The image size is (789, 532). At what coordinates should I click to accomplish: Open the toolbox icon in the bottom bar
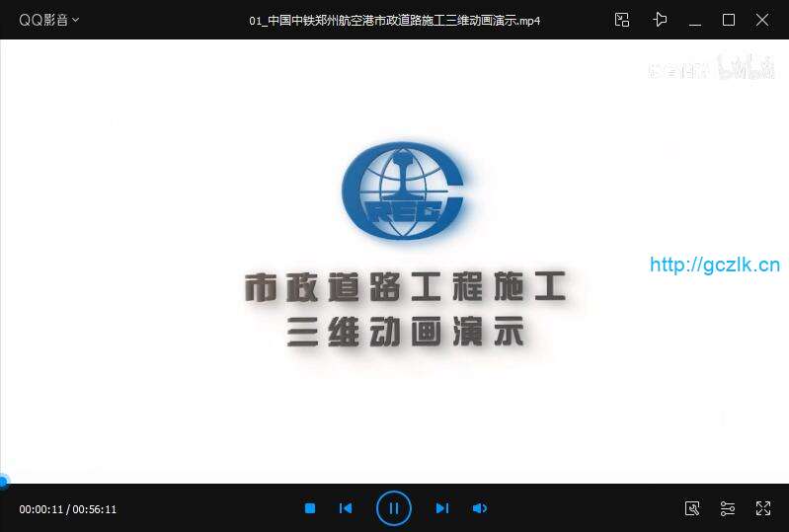pyautogui.click(x=692, y=508)
